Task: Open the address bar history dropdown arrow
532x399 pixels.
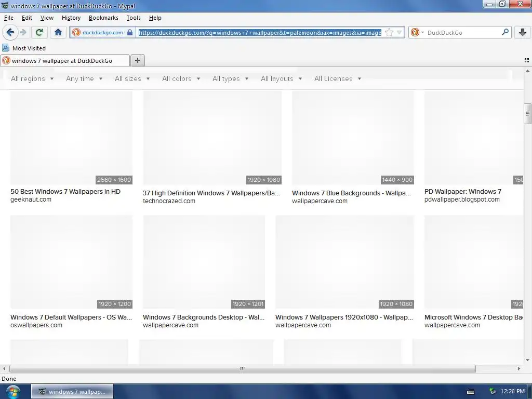Action: 399,33
